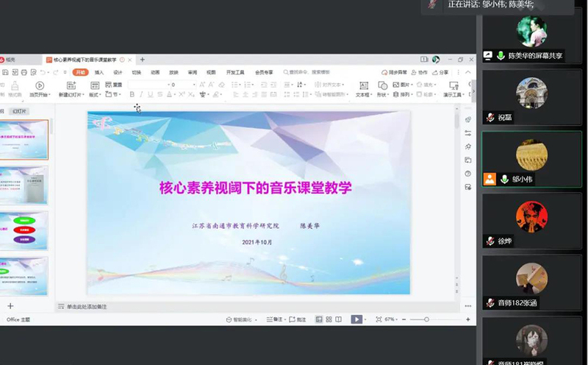The image size is (588, 365).
Task: Open the Animation (动画) ribbon tab
Action: pos(155,72)
